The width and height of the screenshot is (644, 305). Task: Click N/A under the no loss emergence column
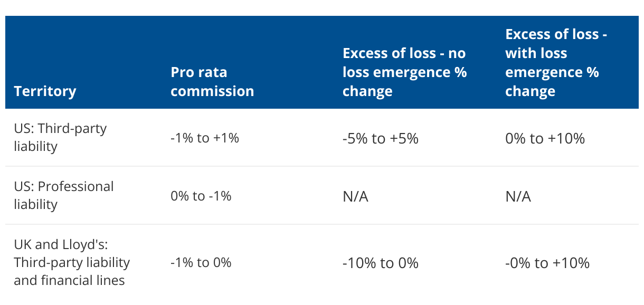click(x=355, y=197)
